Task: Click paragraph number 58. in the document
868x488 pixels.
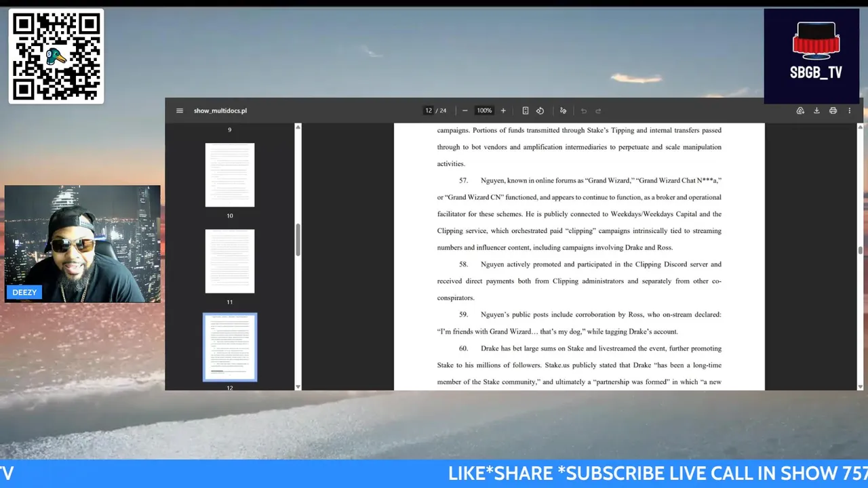Action: tap(464, 264)
